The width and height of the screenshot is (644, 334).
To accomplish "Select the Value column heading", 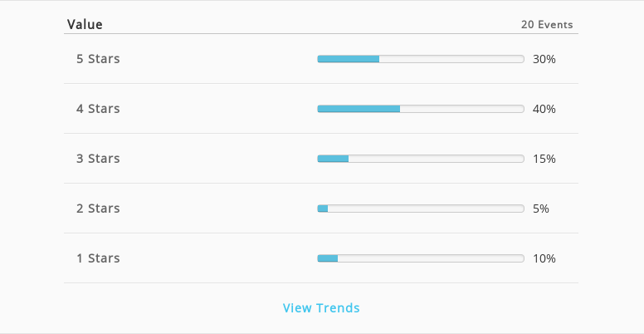I will click(x=85, y=25).
